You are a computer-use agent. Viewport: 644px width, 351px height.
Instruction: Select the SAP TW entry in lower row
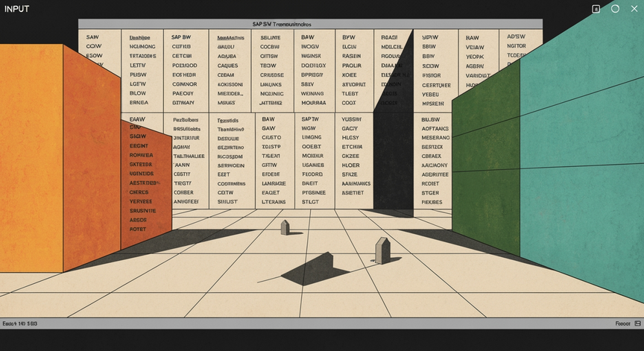(310, 119)
